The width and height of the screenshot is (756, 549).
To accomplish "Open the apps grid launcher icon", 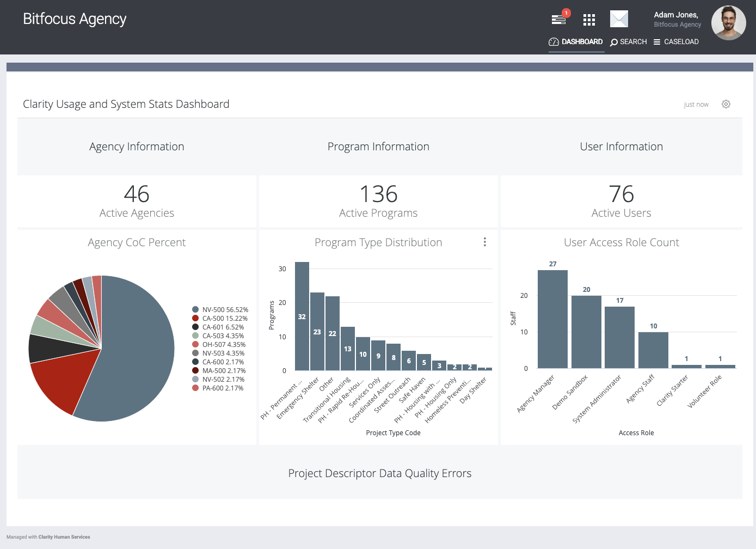I will tap(589, 20).
